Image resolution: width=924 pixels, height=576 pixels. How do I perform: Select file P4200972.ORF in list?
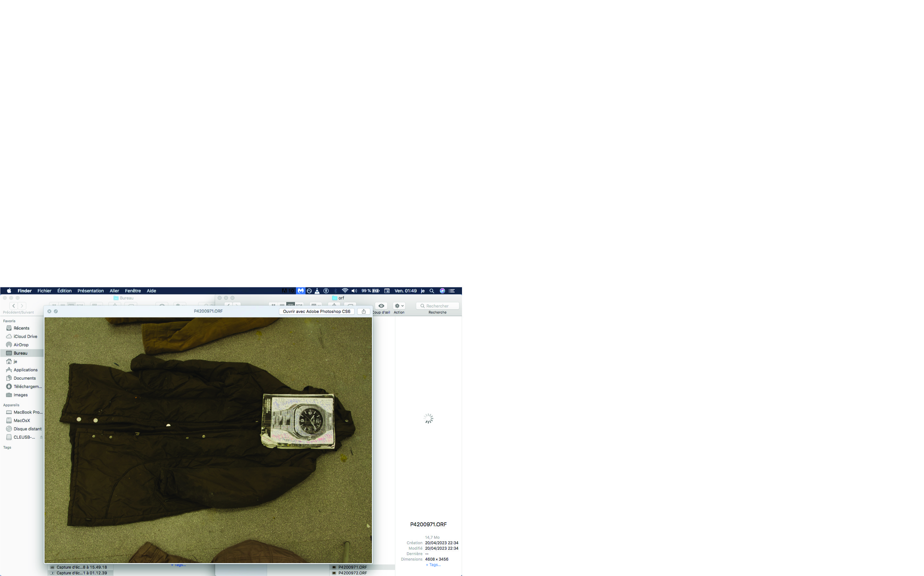353,573
